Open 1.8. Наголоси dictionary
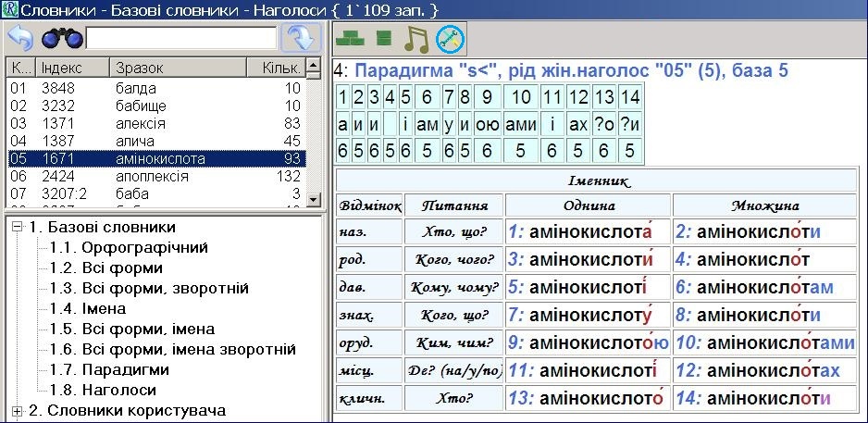This screenshot has width=868, height=423. [103, 390]
